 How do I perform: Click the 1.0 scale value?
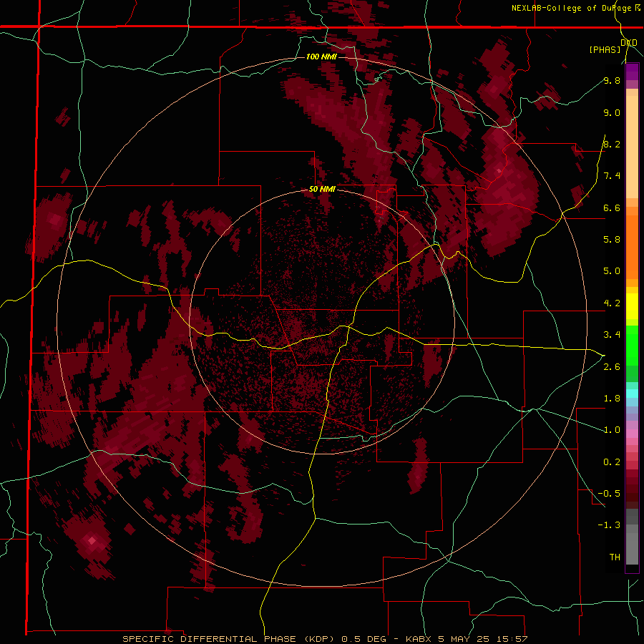[x=612, y=430]
